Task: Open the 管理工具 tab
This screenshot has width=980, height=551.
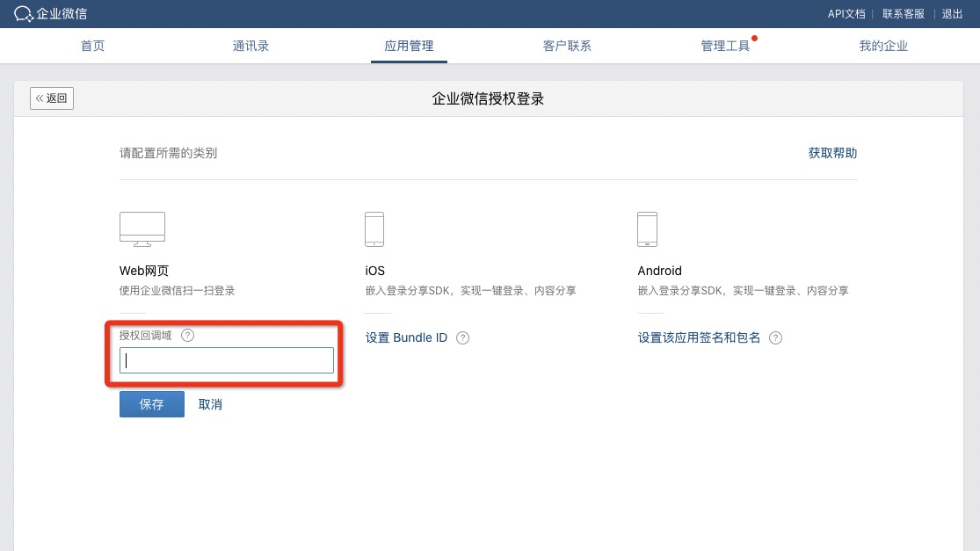Action: (x=725, y=46)
